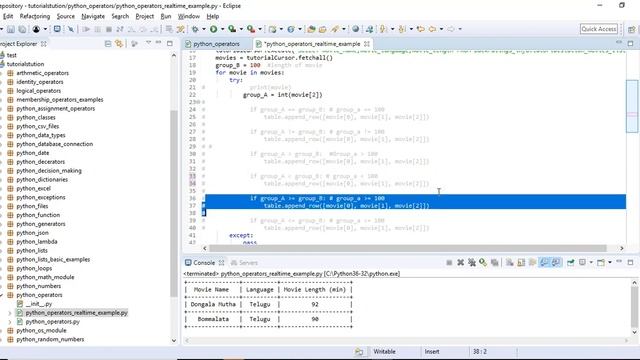Toggle Show Console on standard error change
This screenshot has width=640, height=360.
tap(556, 262)
